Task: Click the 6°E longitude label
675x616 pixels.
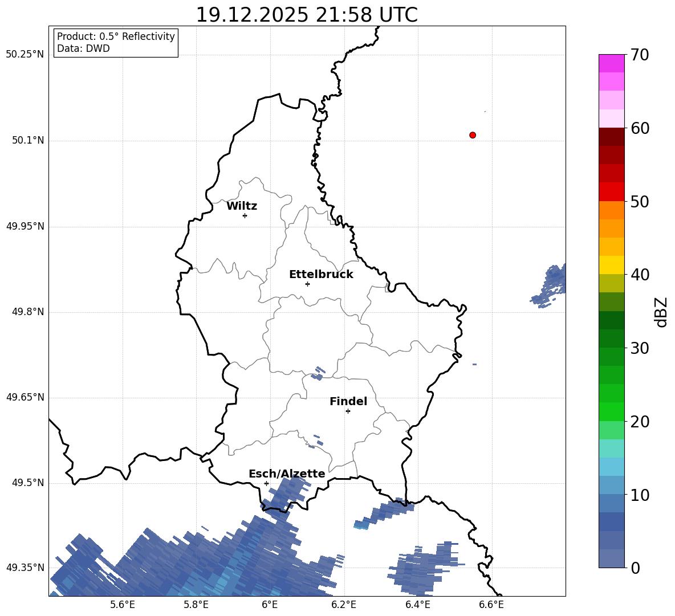Action: 270,605
